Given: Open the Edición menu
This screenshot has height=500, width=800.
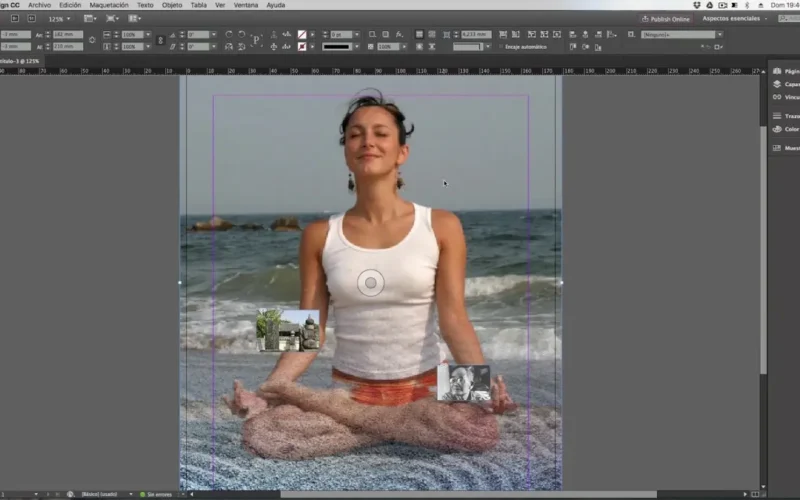Looking at the screenshot, I should point(70,5).
